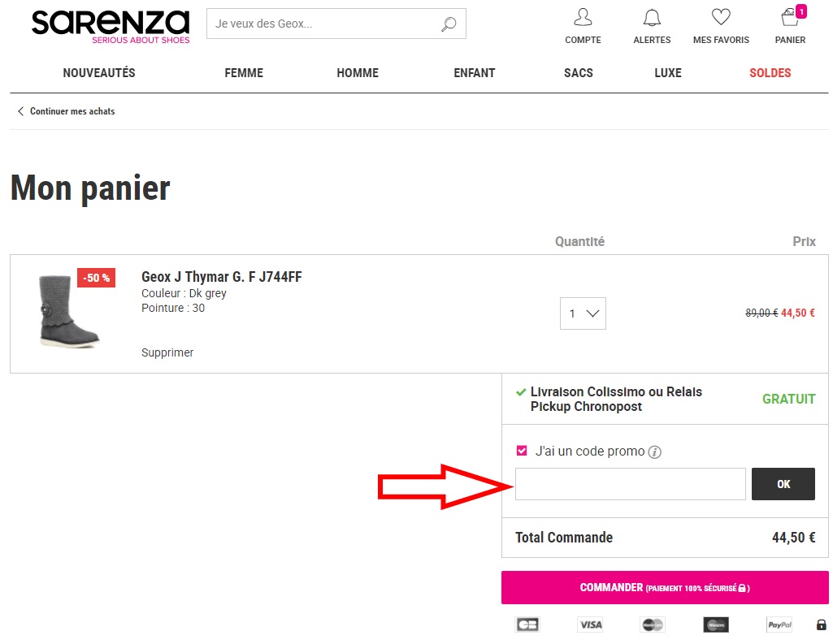Image resolution: width=833 pixels, height=644 pixels.
Task: Click the search magnifier icon
Action: (449, 24)
